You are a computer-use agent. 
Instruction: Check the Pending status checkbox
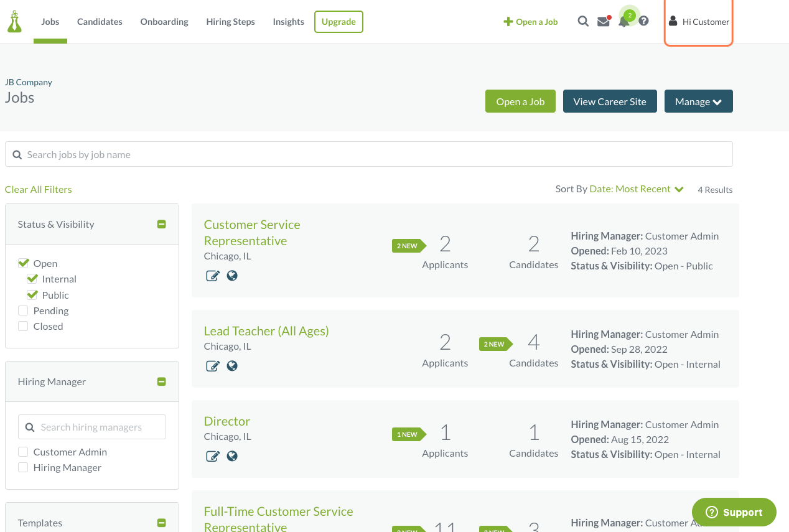point(23,310)
